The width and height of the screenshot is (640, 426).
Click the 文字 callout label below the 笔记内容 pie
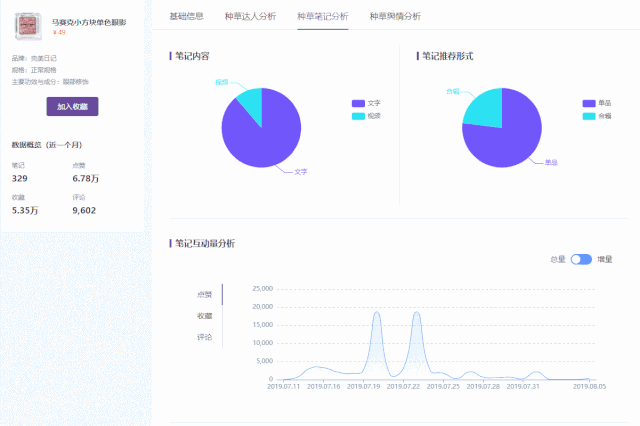(301, 172)
